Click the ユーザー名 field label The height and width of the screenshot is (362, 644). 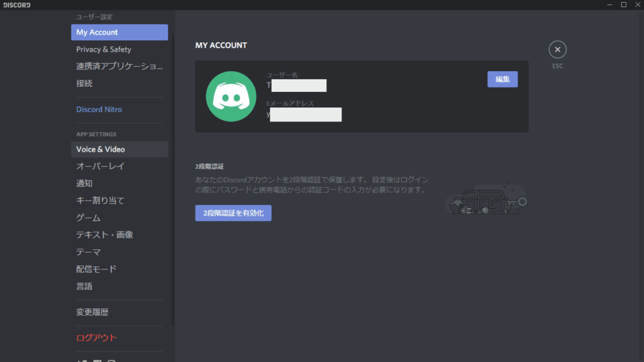click(282, 75)
